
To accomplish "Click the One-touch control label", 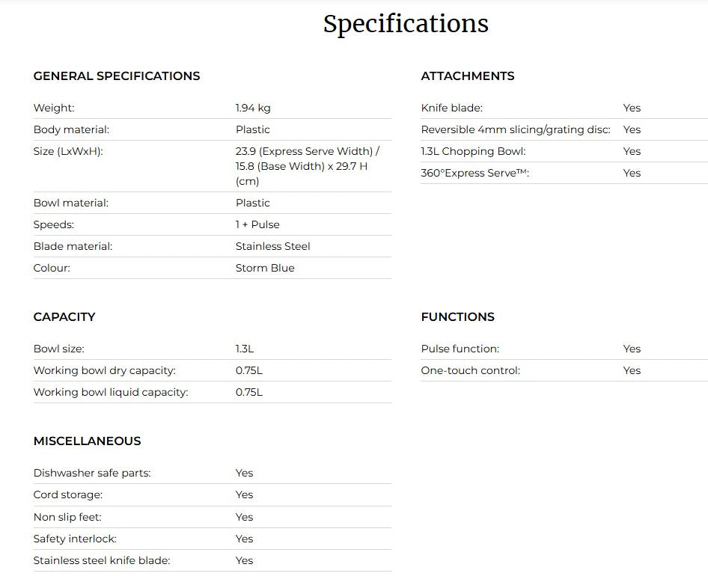I will 470,370.
